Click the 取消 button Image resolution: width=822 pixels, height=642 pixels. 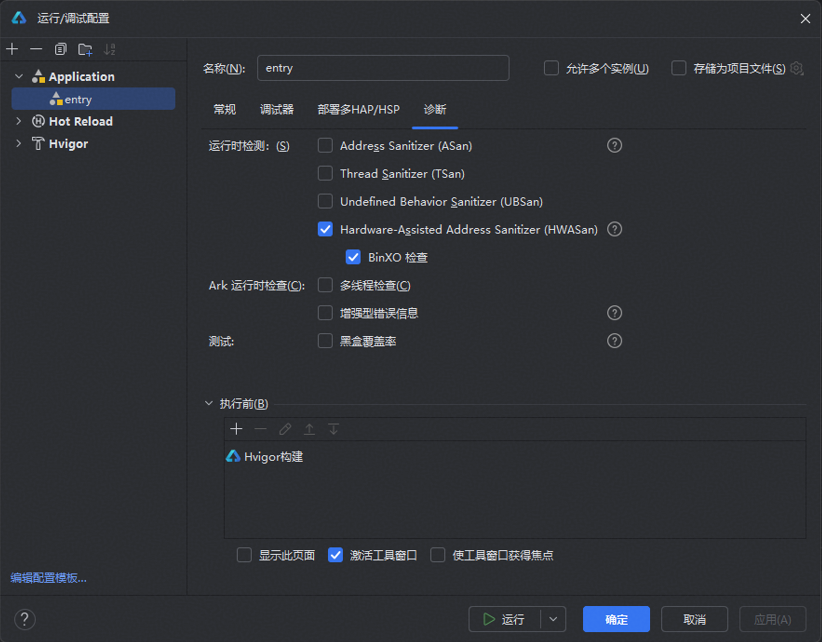click(695, 619)
